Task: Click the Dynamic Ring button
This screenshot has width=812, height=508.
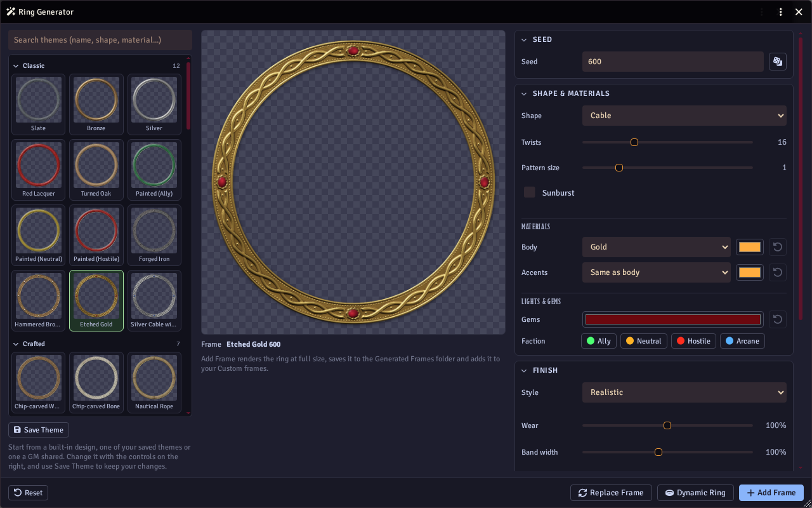Action: click(696, 493)
